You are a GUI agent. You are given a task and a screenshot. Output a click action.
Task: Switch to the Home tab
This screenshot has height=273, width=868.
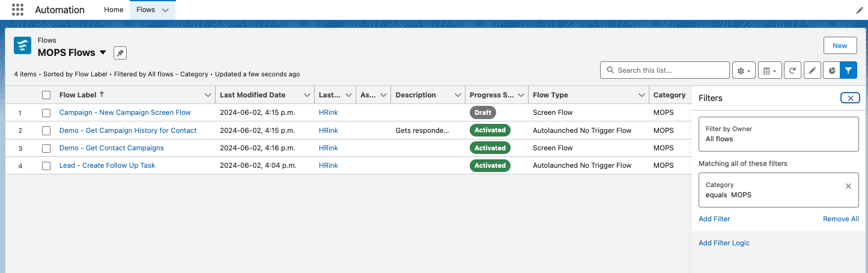[x=114, y=10]
